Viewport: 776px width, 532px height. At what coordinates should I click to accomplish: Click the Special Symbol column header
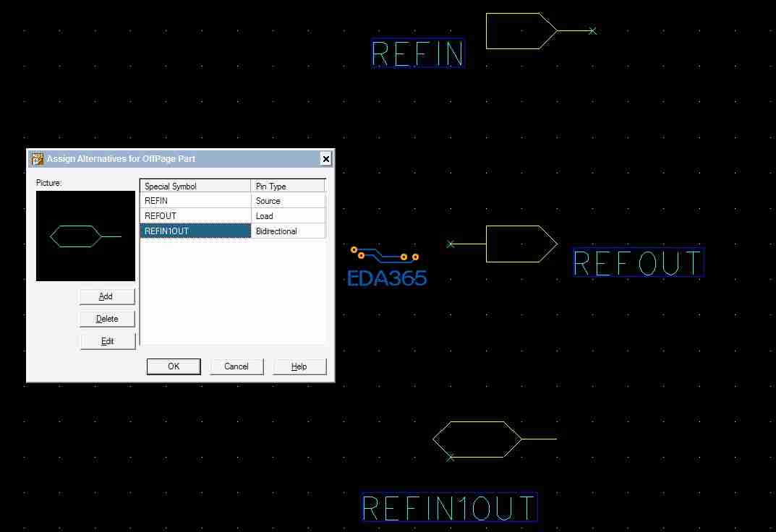[195, 186]
